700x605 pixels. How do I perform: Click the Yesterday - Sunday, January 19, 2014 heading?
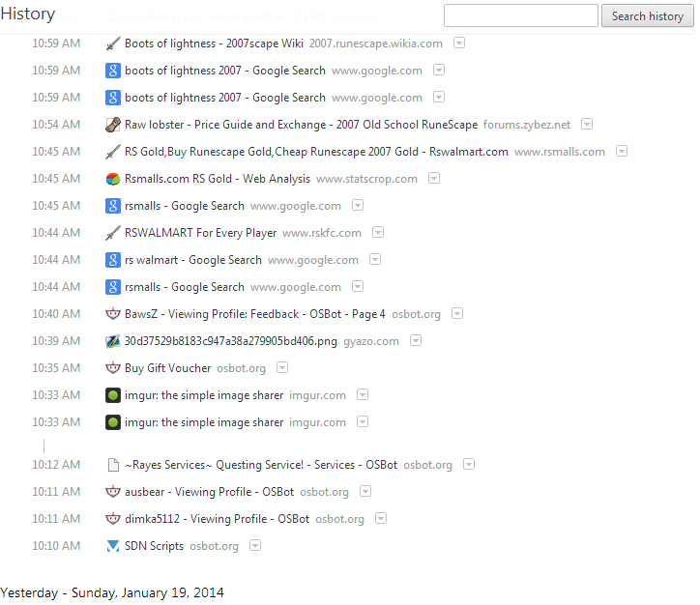112,592
